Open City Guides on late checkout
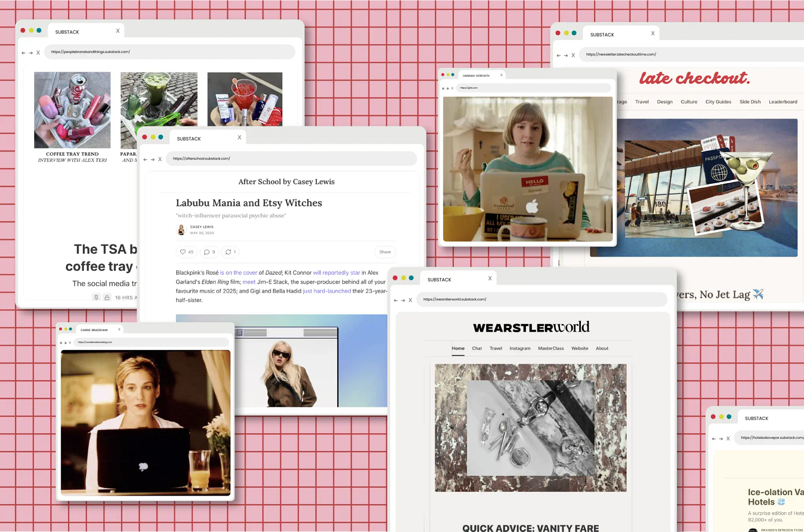The width and height of the screenshot is (804, 532). pos(718,102)
